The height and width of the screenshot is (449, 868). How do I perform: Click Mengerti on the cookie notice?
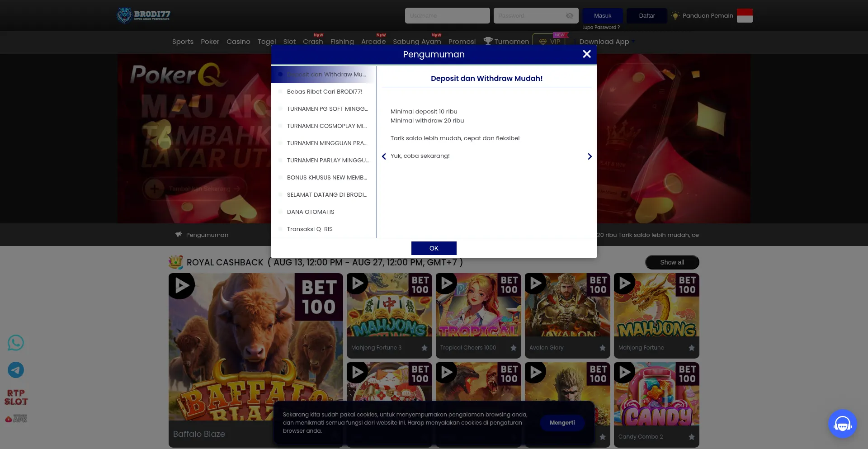[562, 423]
